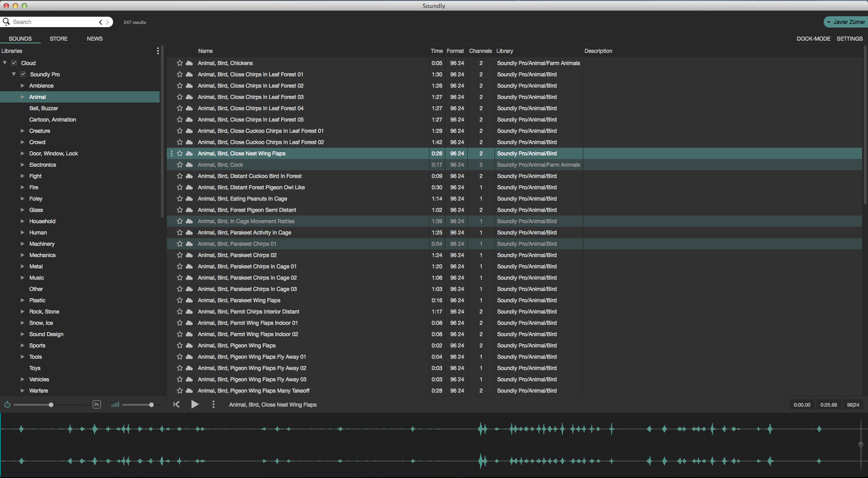Click the Search input field
The height and width of the screenshot is (478, 868).
point(54,22)
